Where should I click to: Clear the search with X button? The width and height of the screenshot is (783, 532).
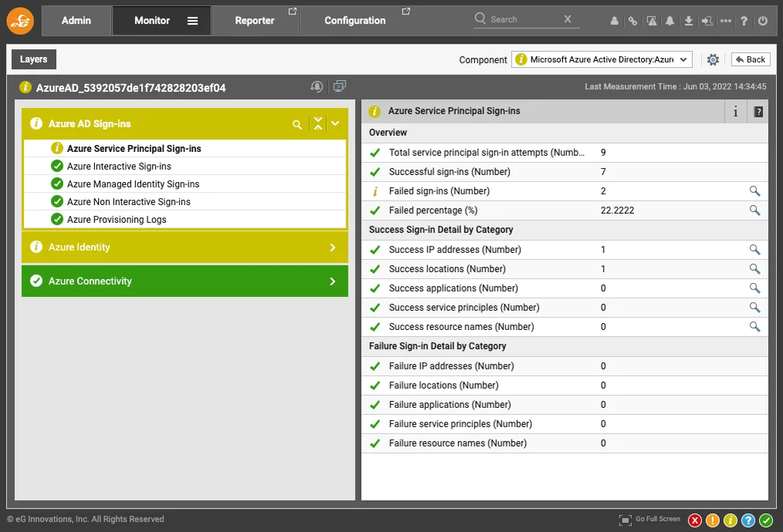567,19
